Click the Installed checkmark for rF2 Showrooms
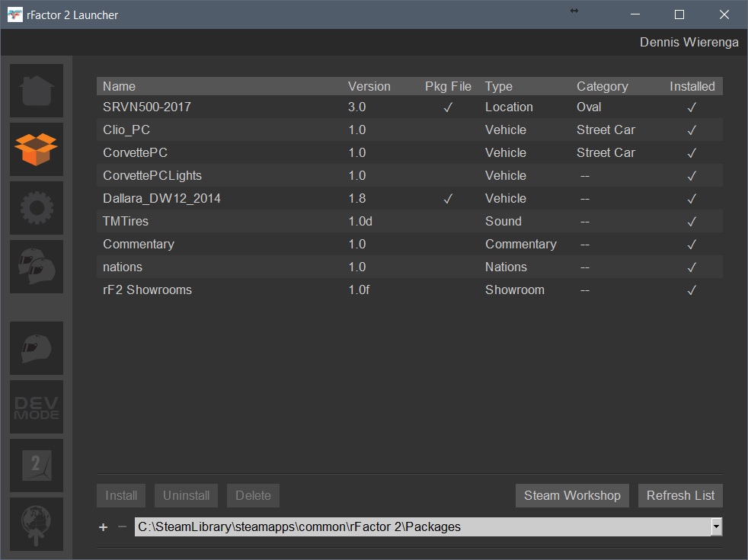748x560 pixels. point(692,290)
